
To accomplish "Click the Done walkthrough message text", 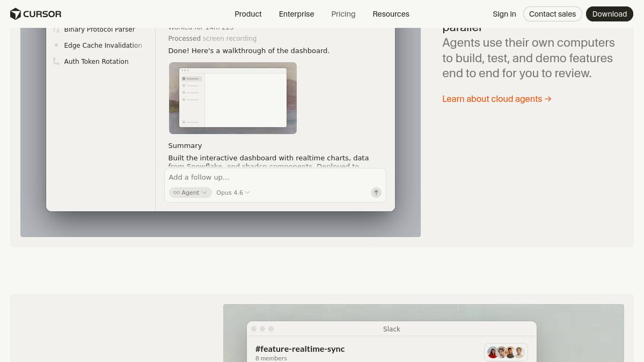I will click(249, 51).
